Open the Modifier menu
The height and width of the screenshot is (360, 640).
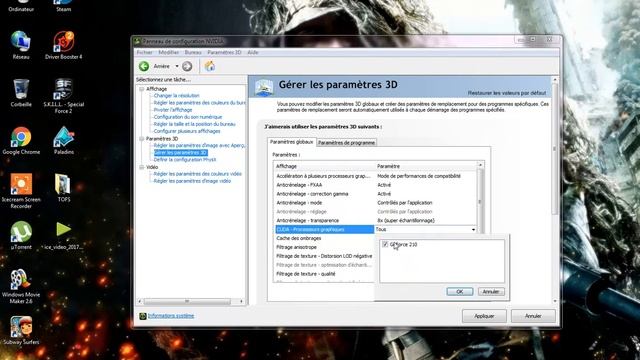tap(169, 53)
